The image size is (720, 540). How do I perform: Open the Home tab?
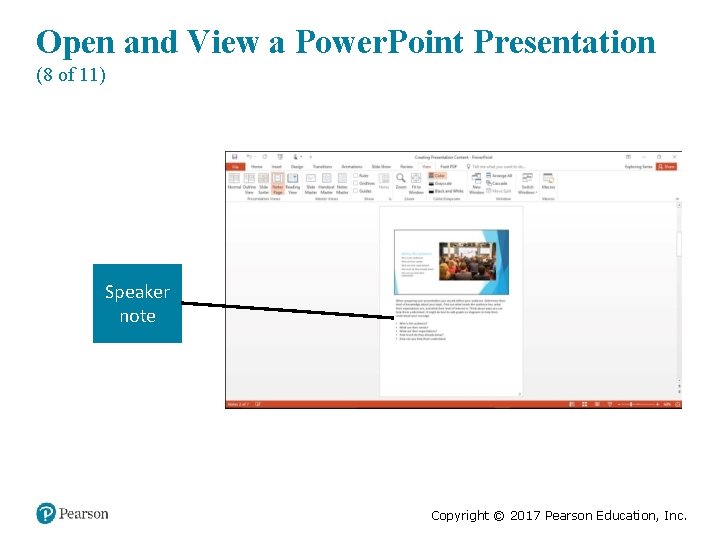tap(257, 167)
